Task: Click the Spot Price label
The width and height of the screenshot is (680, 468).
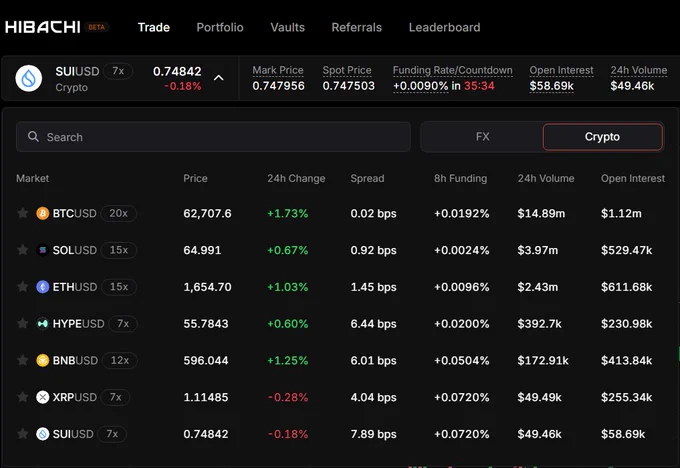Action: [x=347, y=70]
